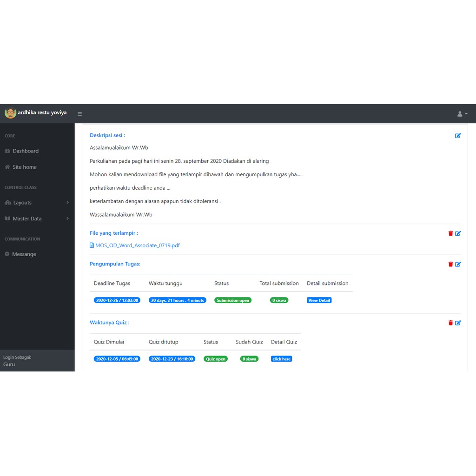The width and height of the screenshot is (476, 476).
Task: Open Site home from sidebar
Action: point(24,167)
